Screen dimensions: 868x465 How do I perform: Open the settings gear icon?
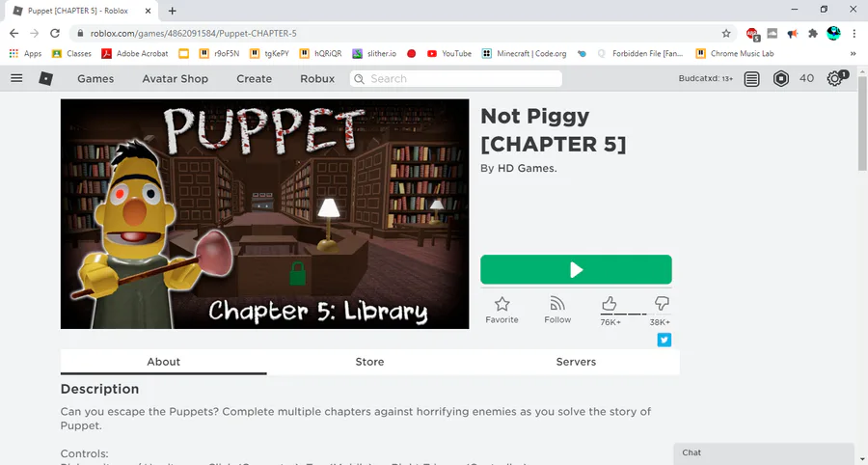(835, 78)
